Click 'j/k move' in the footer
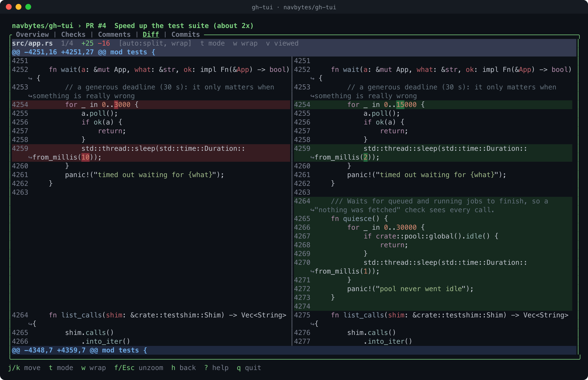Screen dimensions: 588x380 click(24, 368)
